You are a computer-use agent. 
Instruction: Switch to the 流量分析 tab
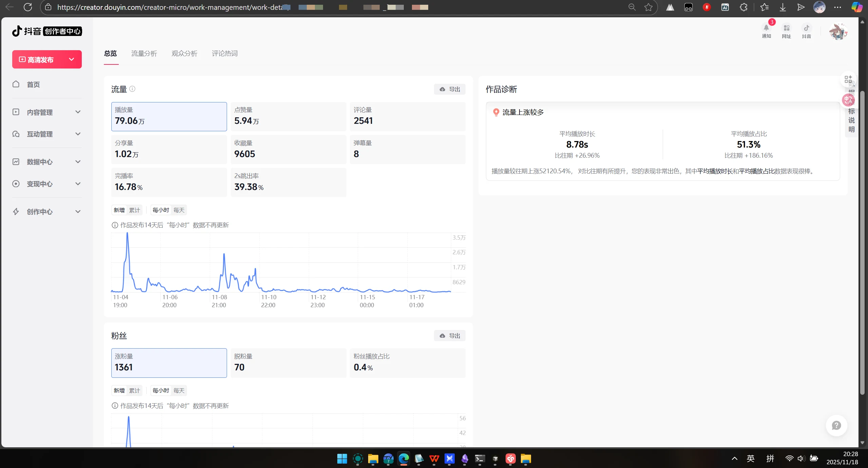pos(144,53)
